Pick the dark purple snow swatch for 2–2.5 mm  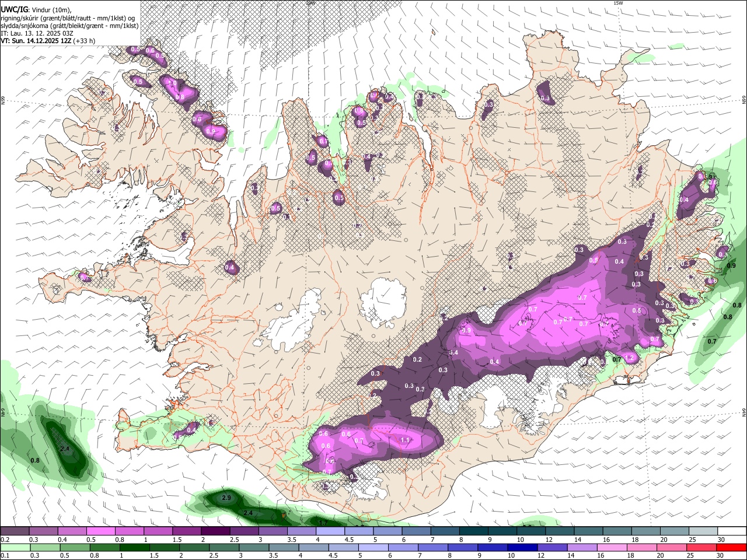pos(215,531)
